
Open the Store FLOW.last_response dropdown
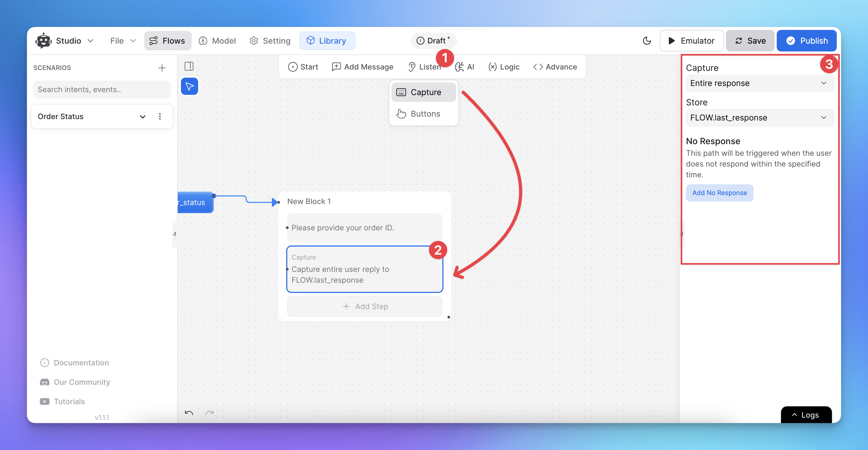(760, 117)
